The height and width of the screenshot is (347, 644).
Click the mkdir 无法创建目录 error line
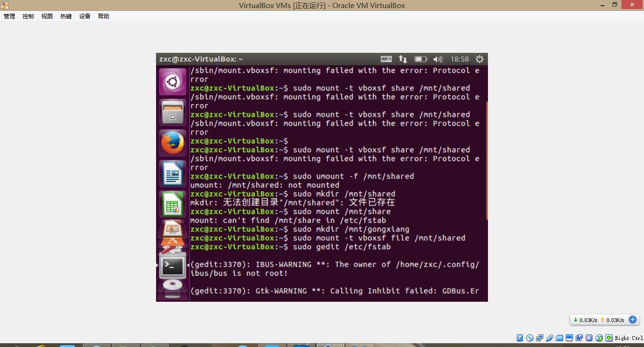[x=293, y=203]
